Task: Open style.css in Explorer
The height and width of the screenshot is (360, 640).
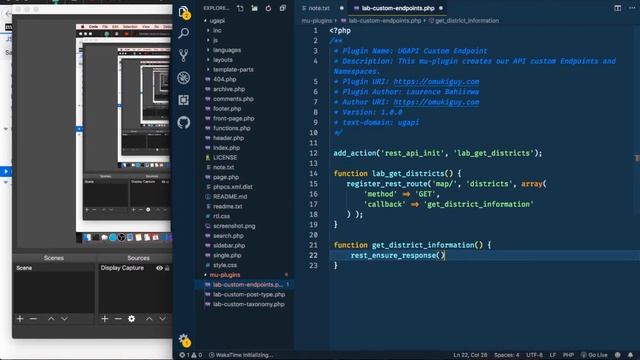Action: pyautogui.click(x=224, y=265)
